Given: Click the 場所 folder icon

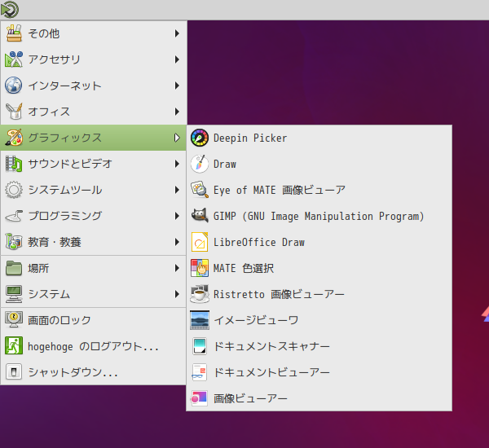Looking at the screenshot, I should 14,268.
